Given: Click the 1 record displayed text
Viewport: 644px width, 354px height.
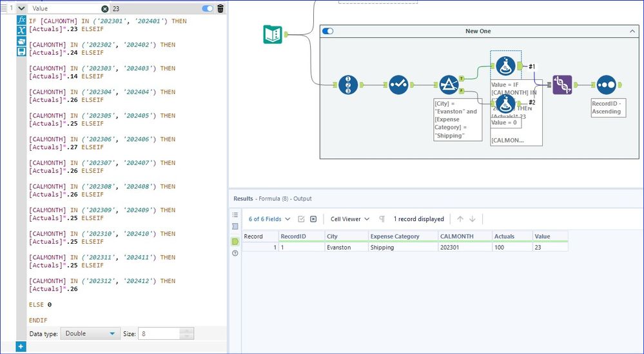Looking at the screenshot, I should [418, 219].
